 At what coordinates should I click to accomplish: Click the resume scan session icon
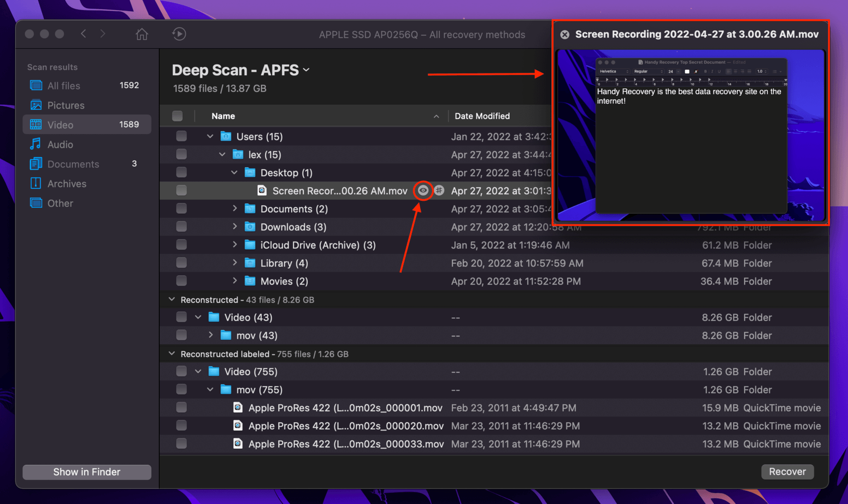click(x=179, y=34)
